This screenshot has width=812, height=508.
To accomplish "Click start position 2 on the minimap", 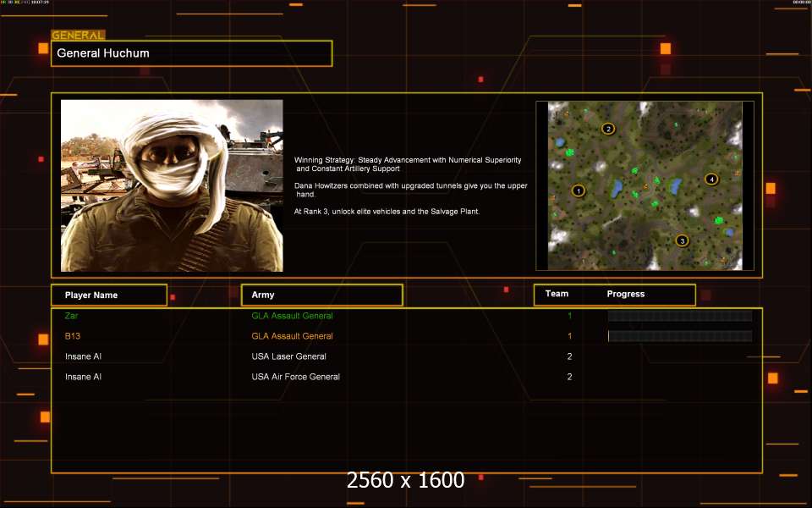I will tap(607, 129).
